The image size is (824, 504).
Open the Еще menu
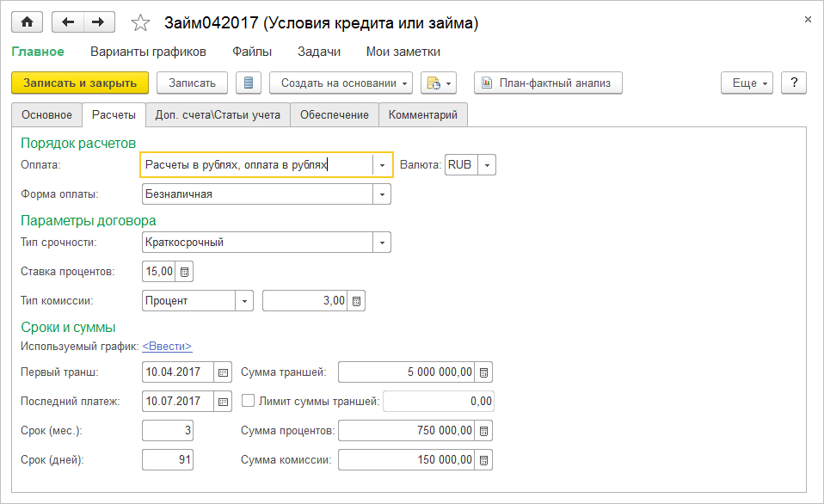click(x=747, y=83)
